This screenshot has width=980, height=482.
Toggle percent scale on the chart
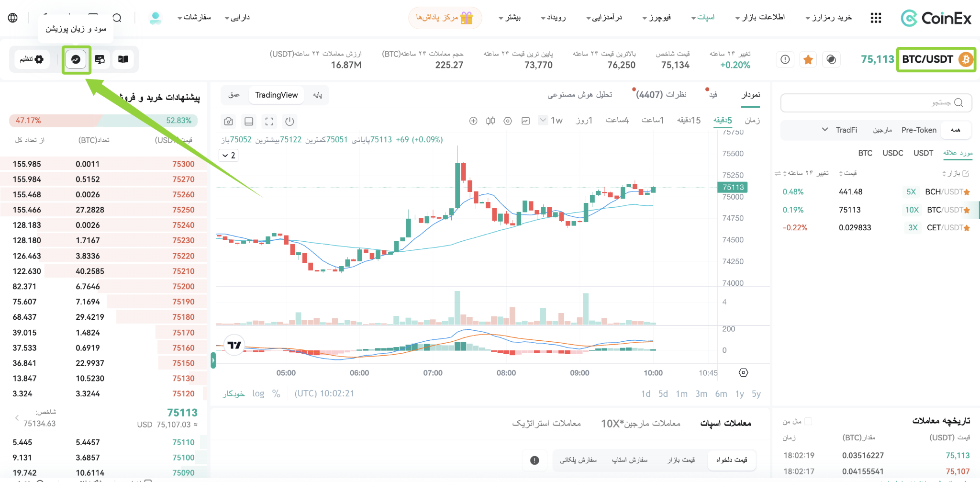point(276,393)
